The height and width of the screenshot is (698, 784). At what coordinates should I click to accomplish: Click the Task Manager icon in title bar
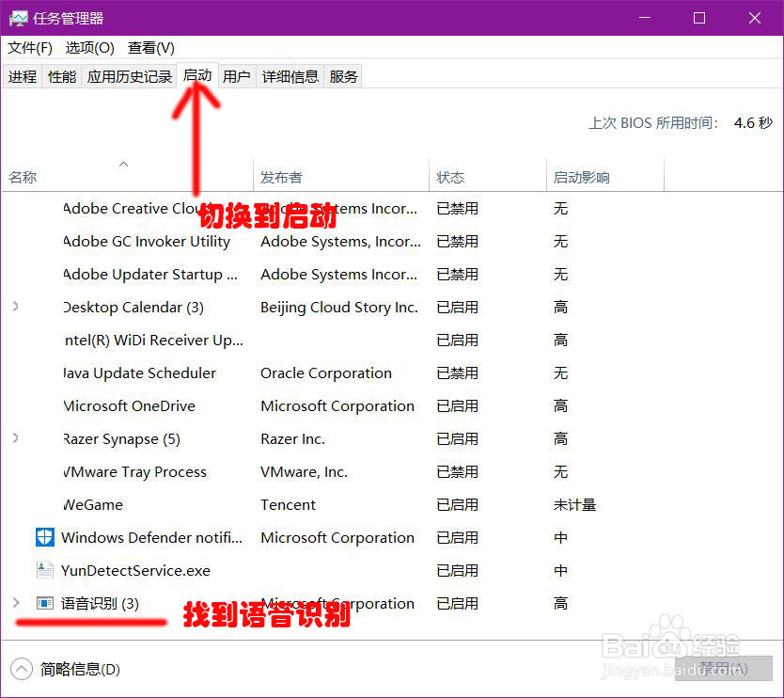coord(19,17)
